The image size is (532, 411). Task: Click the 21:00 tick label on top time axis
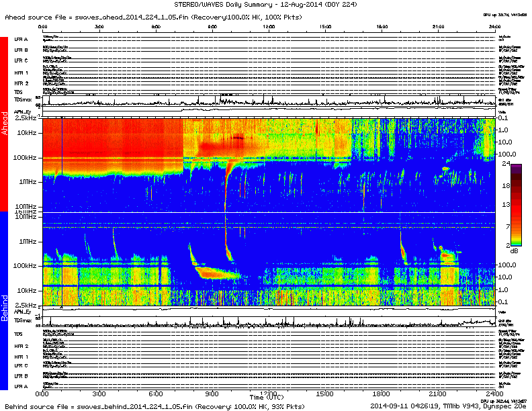[x=438, y=26]
